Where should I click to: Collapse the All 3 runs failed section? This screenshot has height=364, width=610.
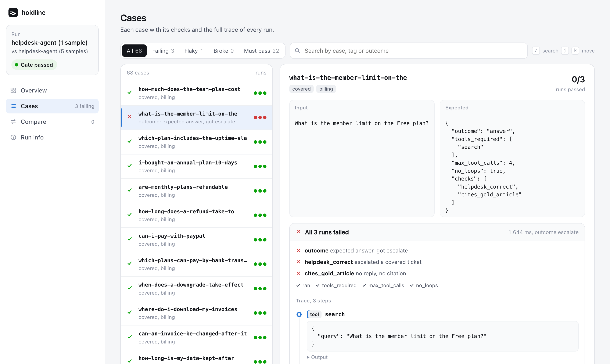click(x=437, y=232)
